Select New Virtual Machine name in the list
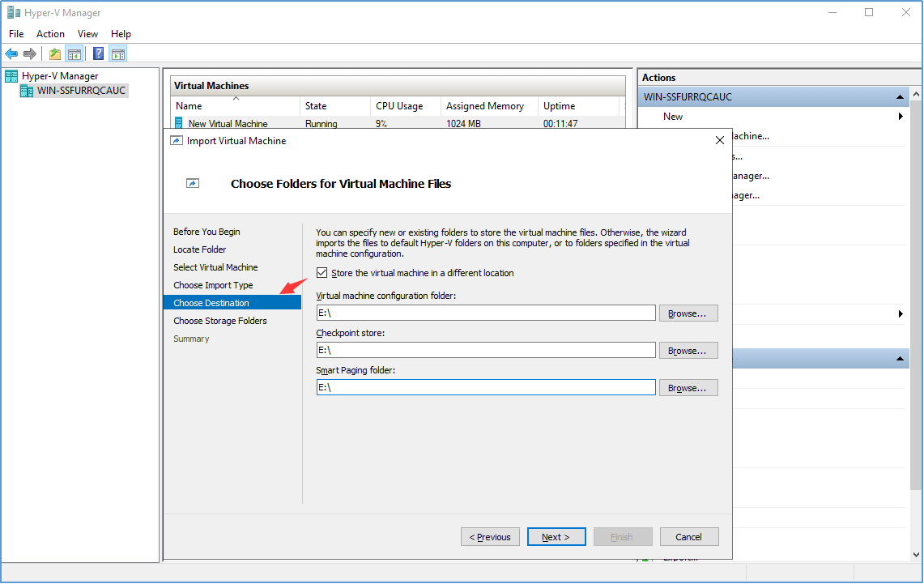Screen dimensions: 924x584 click(x=228, y=123)
